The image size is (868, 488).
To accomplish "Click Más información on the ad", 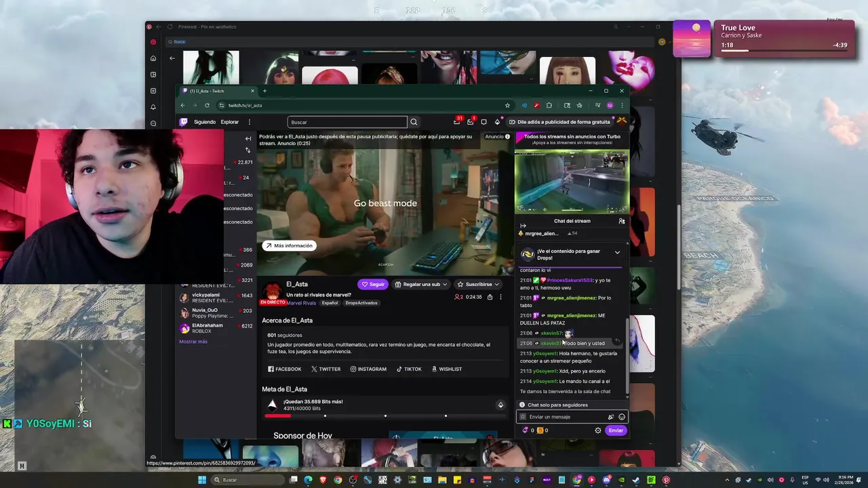I will point(290,245).
